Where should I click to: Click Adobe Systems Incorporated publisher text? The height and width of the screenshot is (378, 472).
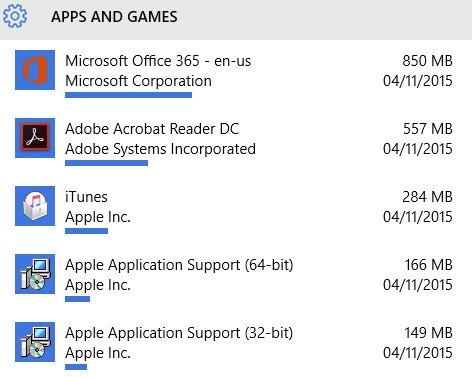[x=160, y=149]
